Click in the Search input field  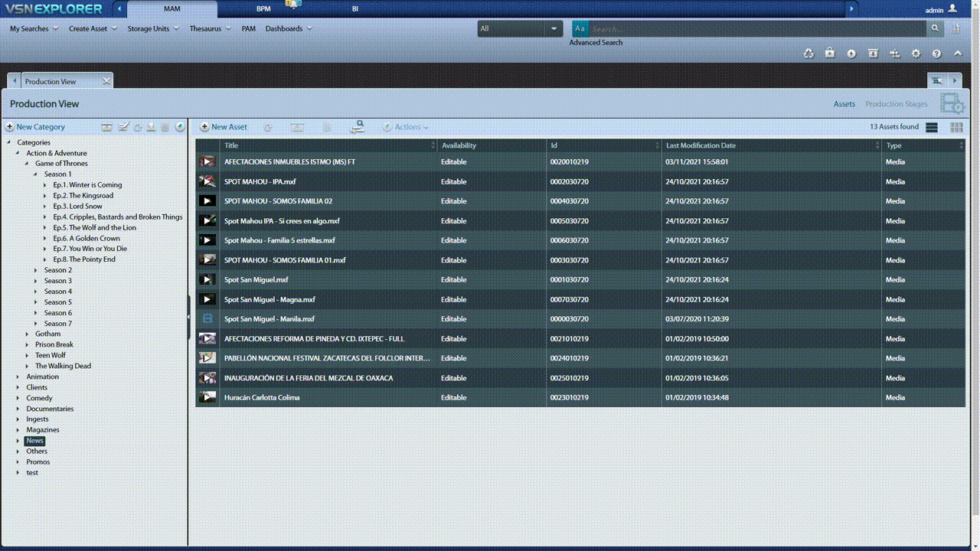(x=756, y=29)
